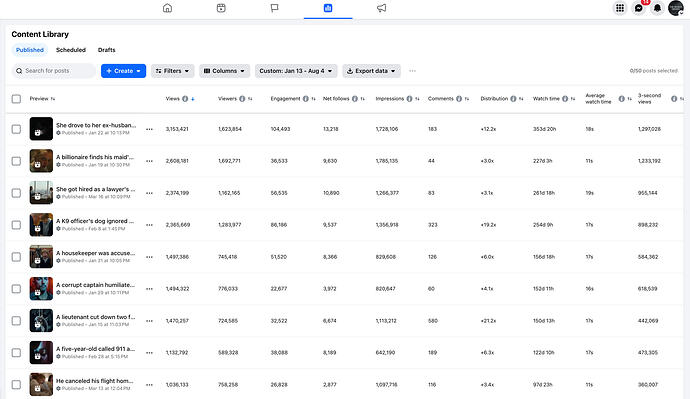Open the notifications bell icon
The height and width of the screenshot is (399, 690).
click(x=657, y=8)
